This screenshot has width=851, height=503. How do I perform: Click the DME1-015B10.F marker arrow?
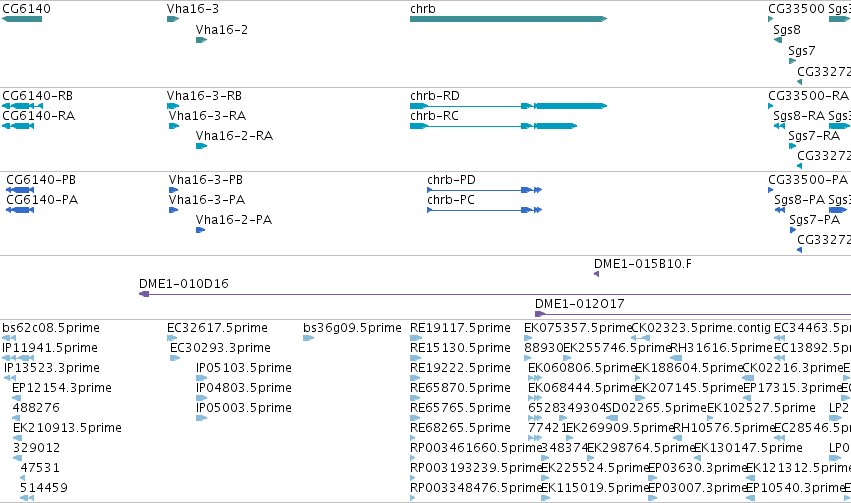pos(596,274)
